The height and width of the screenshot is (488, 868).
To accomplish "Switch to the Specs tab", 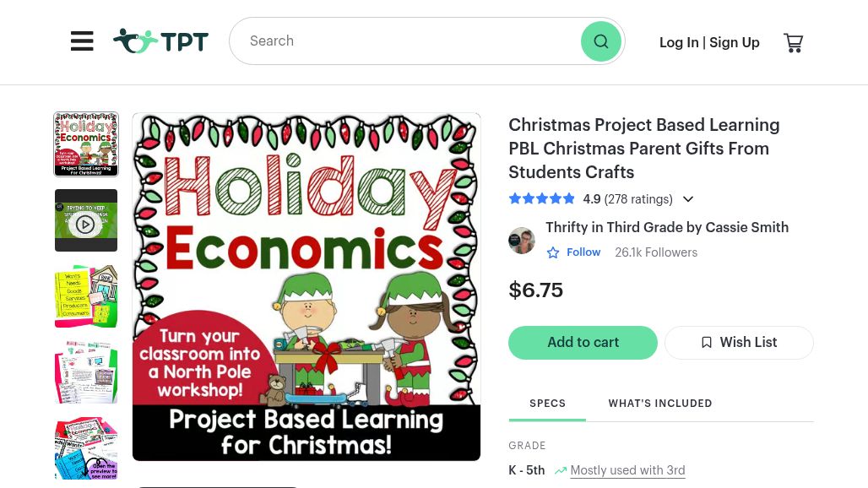I will coord(547,404).
